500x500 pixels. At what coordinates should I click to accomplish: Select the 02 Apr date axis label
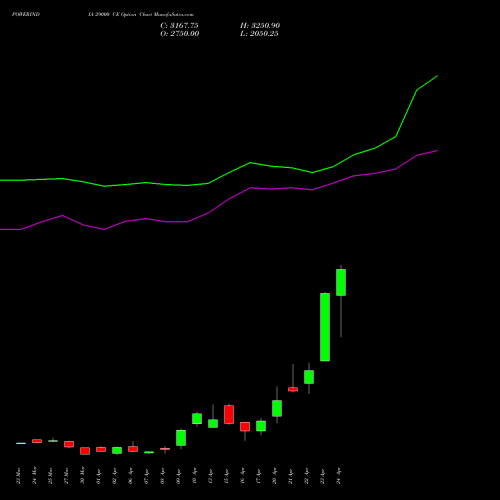(115, 476)
